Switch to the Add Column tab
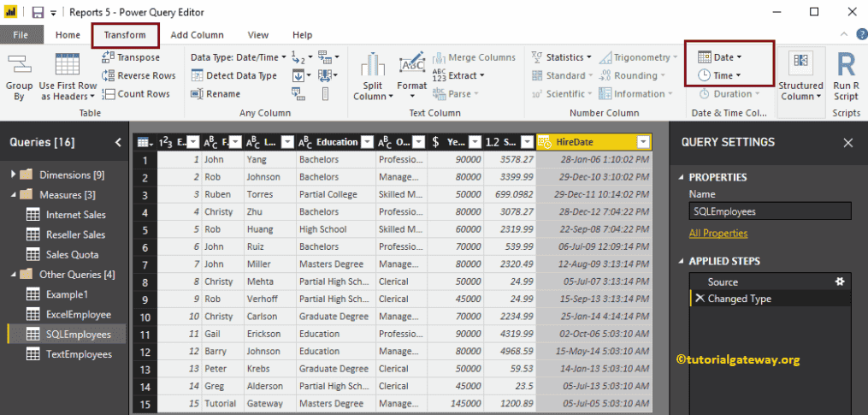This screenshot has height=415, width=868. (x=197, y=35)
